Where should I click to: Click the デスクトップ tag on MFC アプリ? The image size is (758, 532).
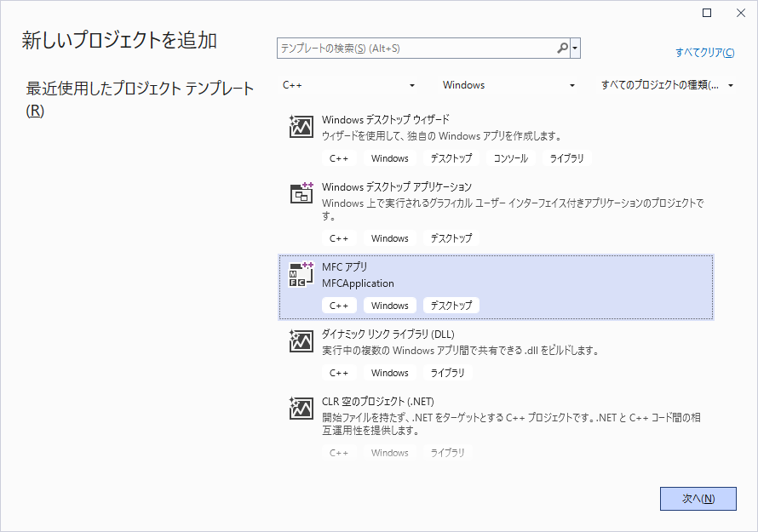[x=451, y=306]
